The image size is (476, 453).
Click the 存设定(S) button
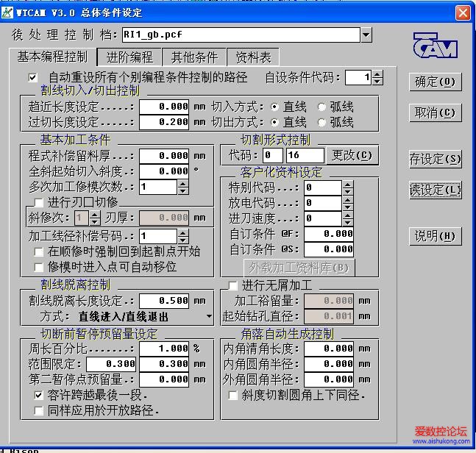click(x=436, y=159)
